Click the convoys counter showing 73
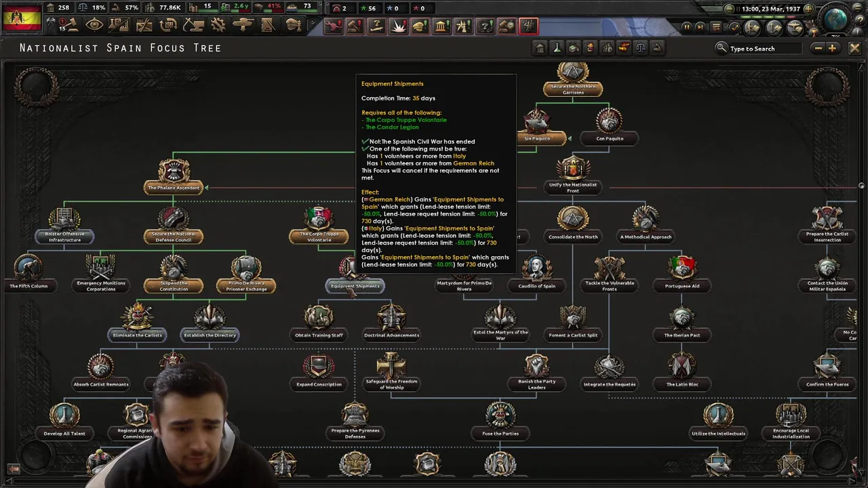This screenshot has width=868, height=488. 301,7
